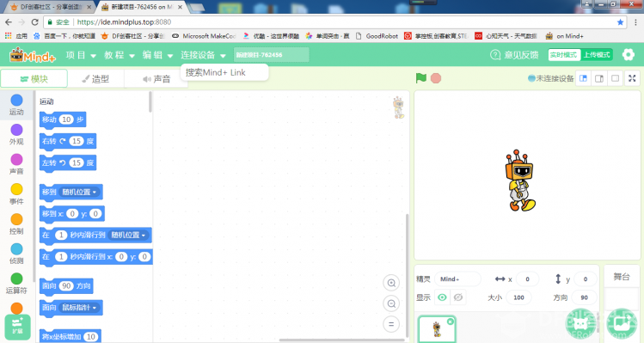Zoom out the workspace
Image resolution: width=644 pixels, height=343 pixels.
(391, 303)
